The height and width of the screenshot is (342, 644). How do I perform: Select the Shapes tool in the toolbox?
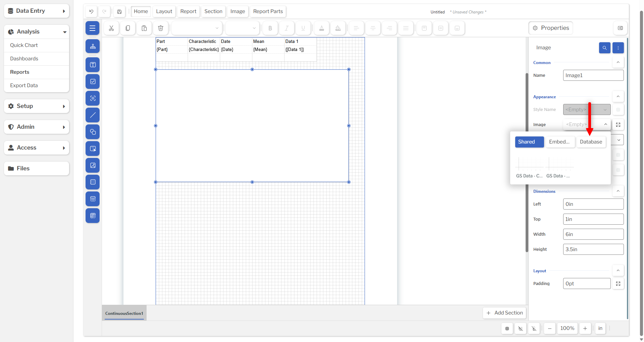coord(93,132)
